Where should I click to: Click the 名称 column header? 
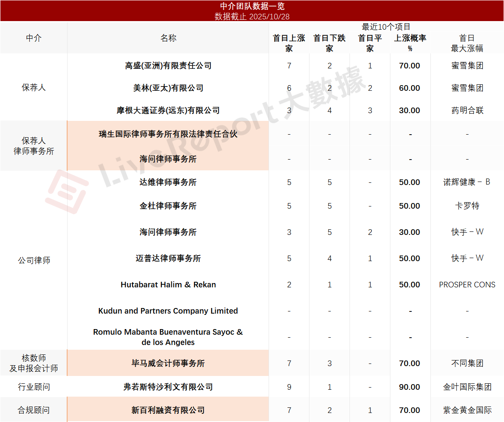click(168, 38)
